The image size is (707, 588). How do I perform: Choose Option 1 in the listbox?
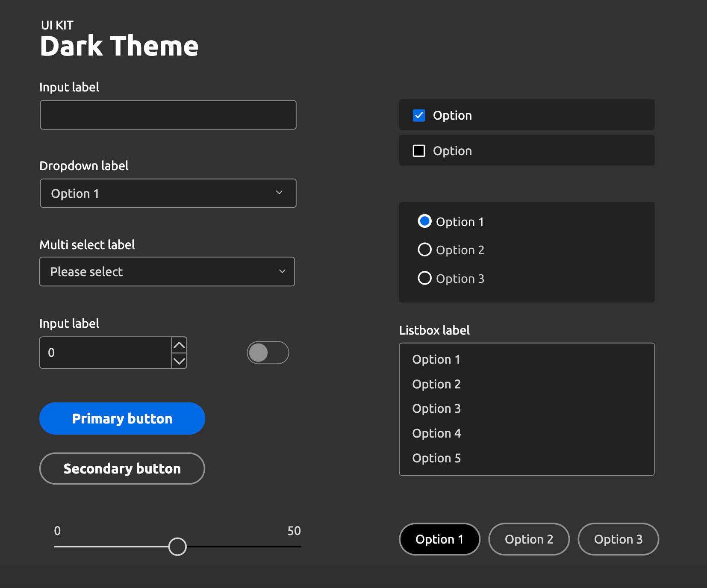436,359
